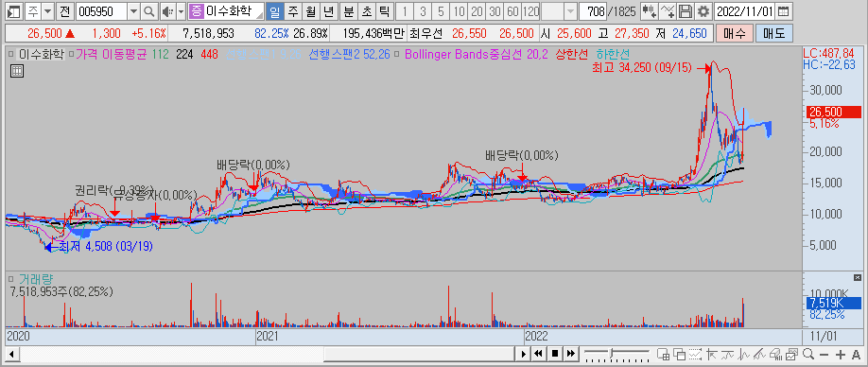The image size is (868, 367).
Task: Select the 틱 tick period toggle
Action: [x=384, y=11]
